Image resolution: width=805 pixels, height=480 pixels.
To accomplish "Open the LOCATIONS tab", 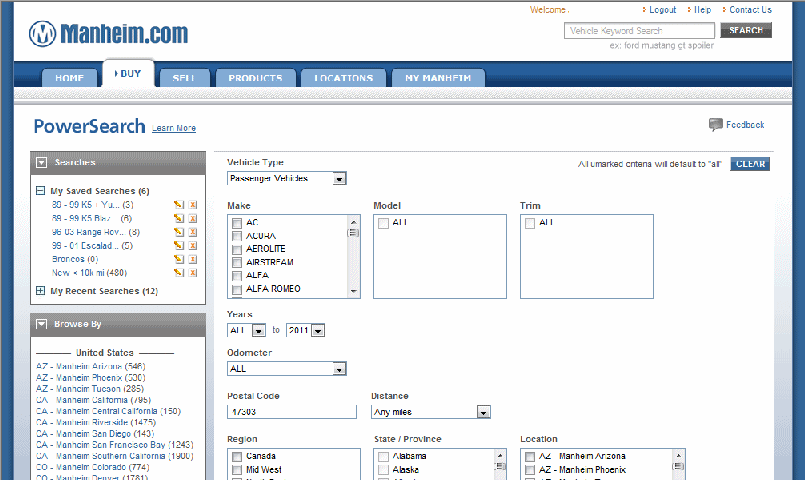I will click(x=343, y=78).
